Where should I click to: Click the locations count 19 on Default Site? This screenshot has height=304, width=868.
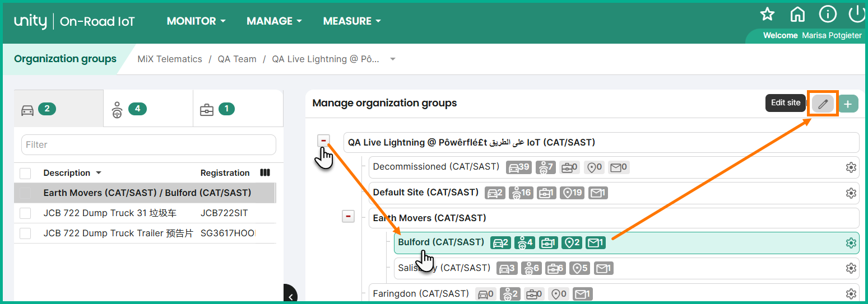[573, 193]
